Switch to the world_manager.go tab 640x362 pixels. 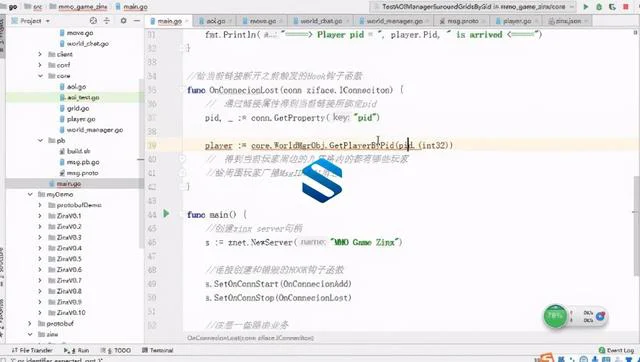coord(393,21)
